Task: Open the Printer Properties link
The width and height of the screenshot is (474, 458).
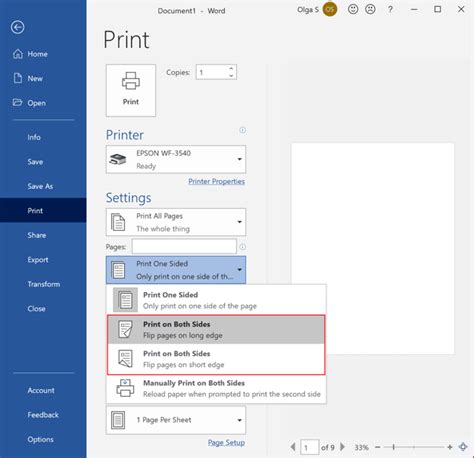Action: pyautogui.click(x=216, y=181)
